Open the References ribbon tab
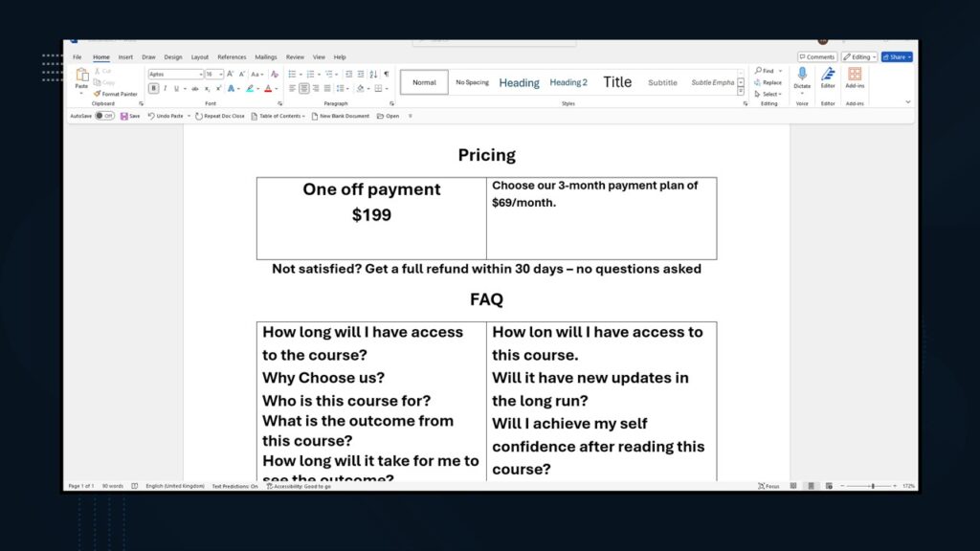Viewport: 980px width, 551px height. (232, 57)
